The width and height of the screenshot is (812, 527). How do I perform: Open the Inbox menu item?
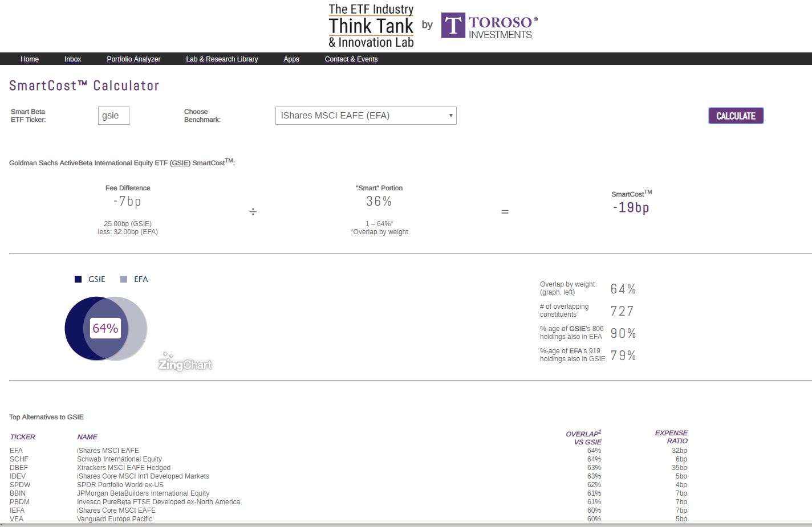point(73,59)
